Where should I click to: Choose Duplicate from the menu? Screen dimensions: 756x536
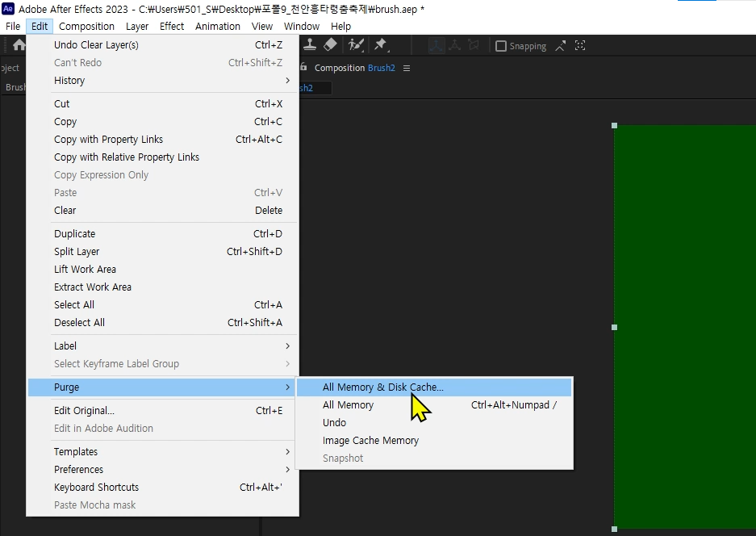coord(163,233)
